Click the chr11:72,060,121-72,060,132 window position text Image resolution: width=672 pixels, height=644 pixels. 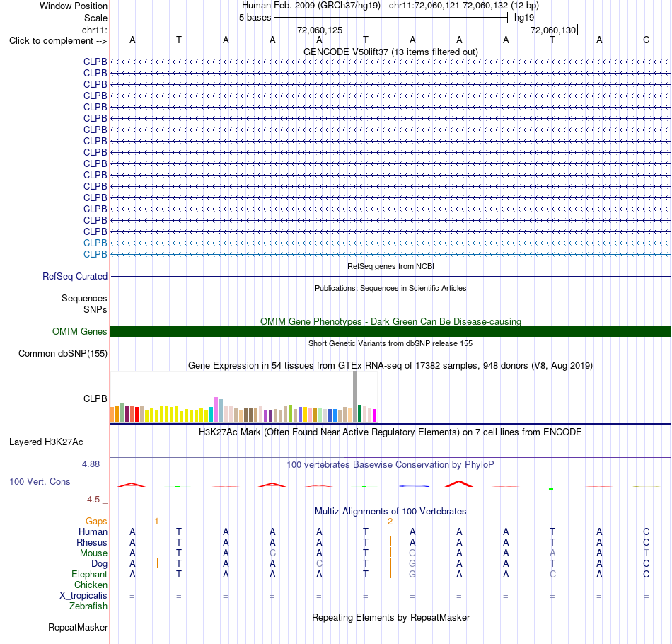point(448,6)
